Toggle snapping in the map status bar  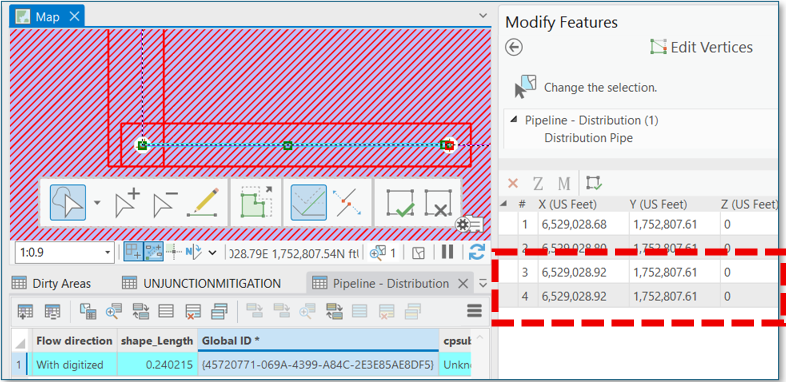(133, 252)
